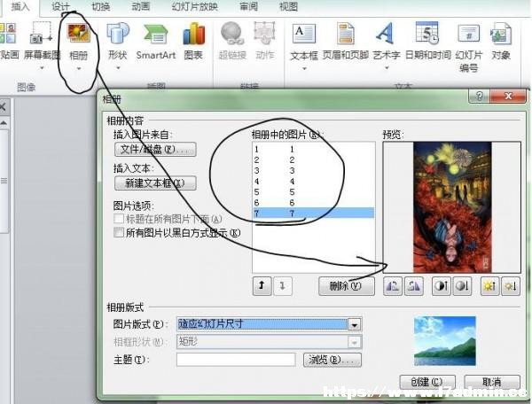This screenshot has height=404, width=532.
Task: Click the help question mark in album dialog
Action: pyautogui.click(x=479, y=97)
